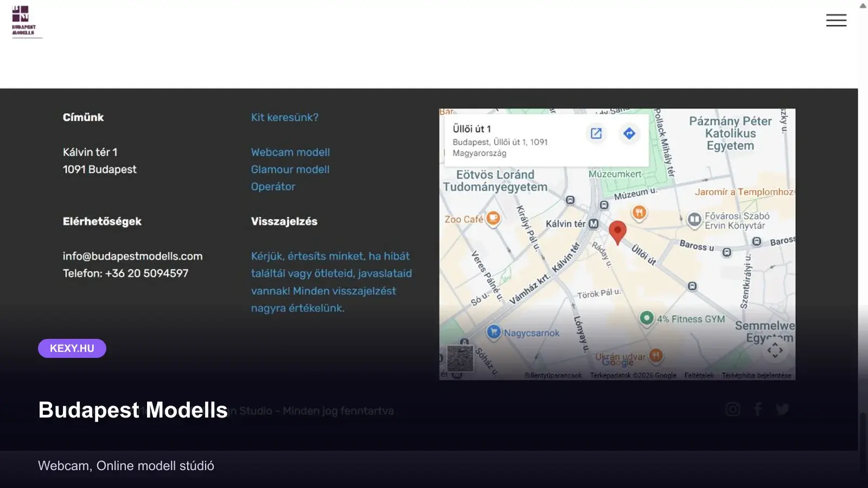Click the 'Visszajelzés' heading

point(284,221)
